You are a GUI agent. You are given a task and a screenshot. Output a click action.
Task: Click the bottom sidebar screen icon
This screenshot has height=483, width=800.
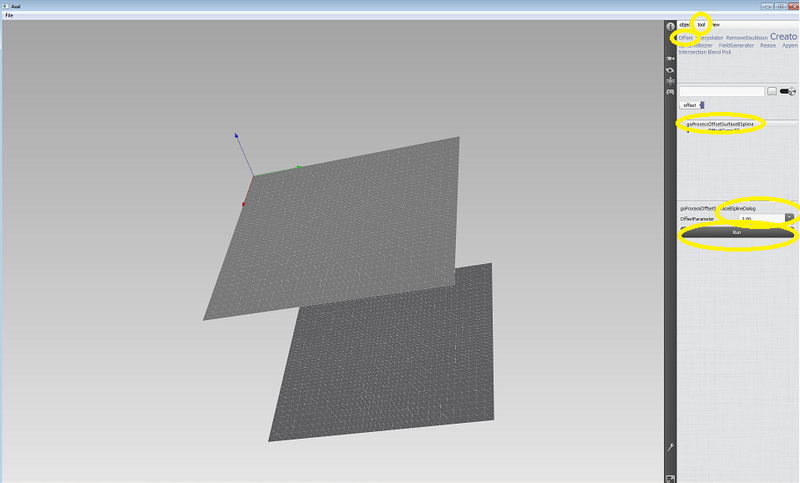tap(670, 477)
